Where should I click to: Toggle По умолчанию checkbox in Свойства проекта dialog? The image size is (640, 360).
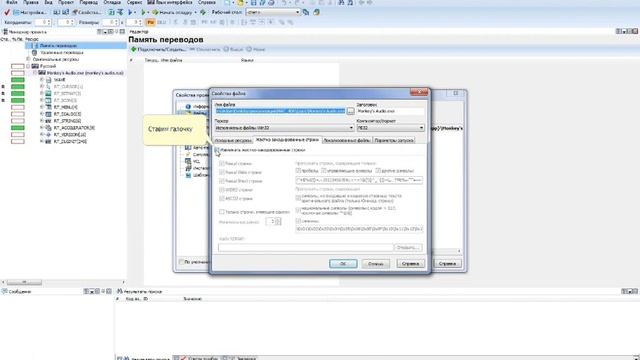[x=181, y=262]
